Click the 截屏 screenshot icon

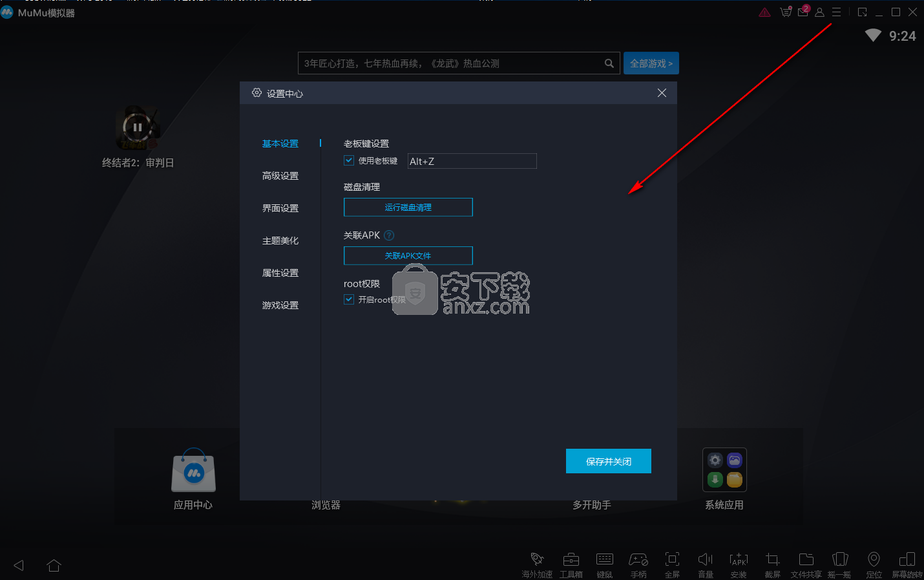tap(773, 559)
